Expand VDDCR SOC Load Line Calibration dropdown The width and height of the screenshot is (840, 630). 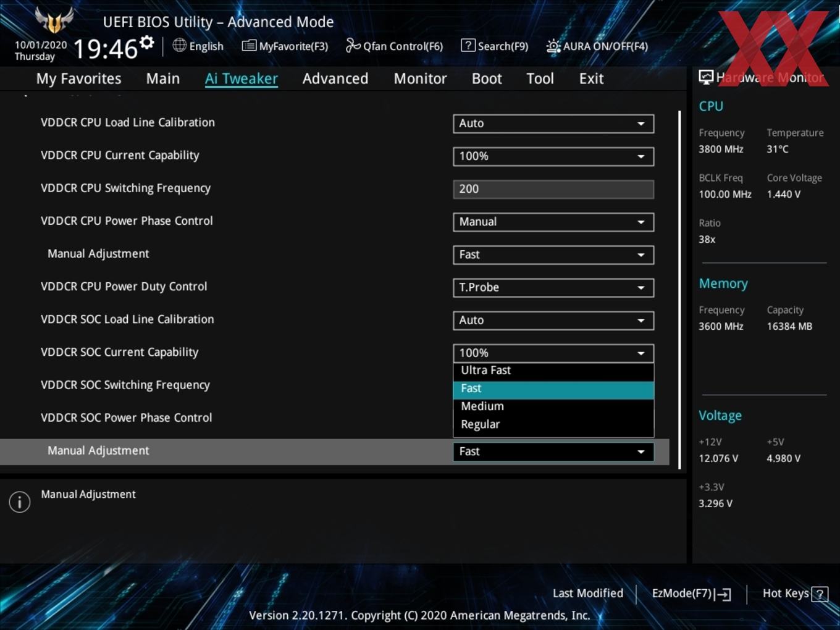(553, 321)
